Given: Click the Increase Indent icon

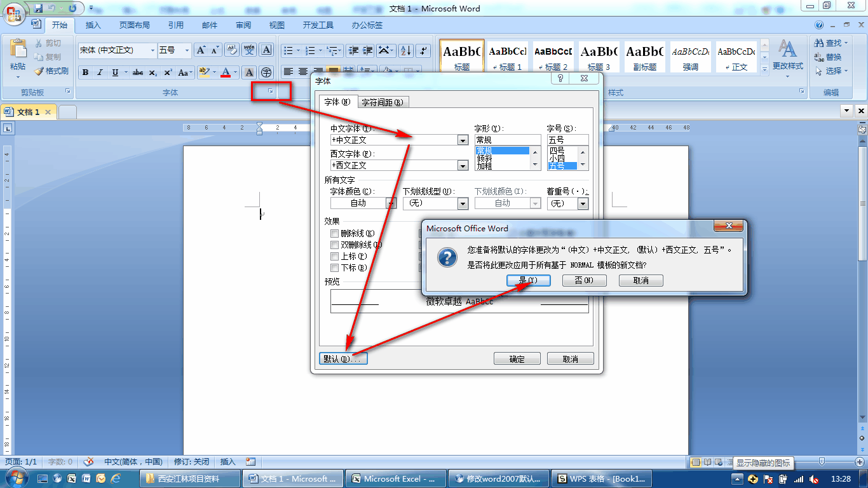Looking at the screenshot, I should pyautogui.click(x=367, y=50).
